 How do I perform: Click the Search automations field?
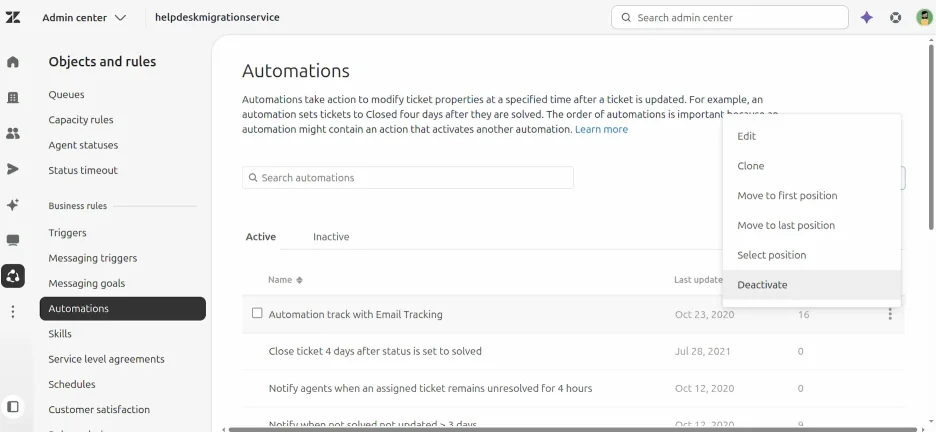408,178
